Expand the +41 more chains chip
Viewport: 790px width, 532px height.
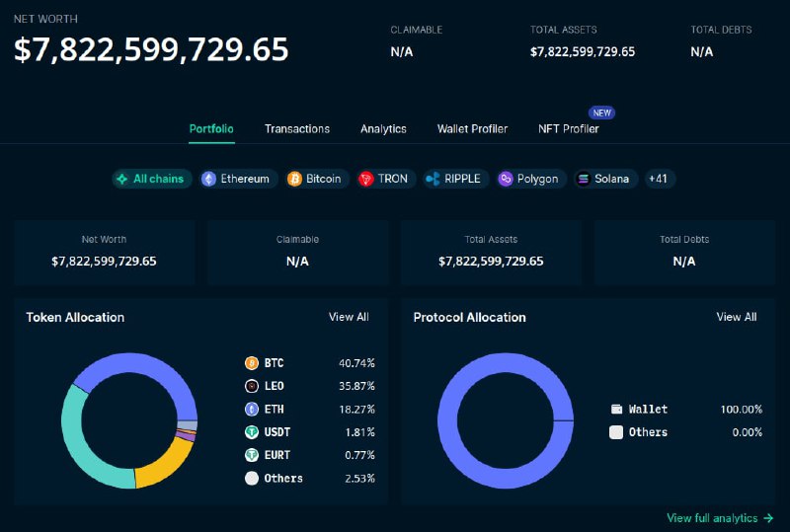(658, 179)
